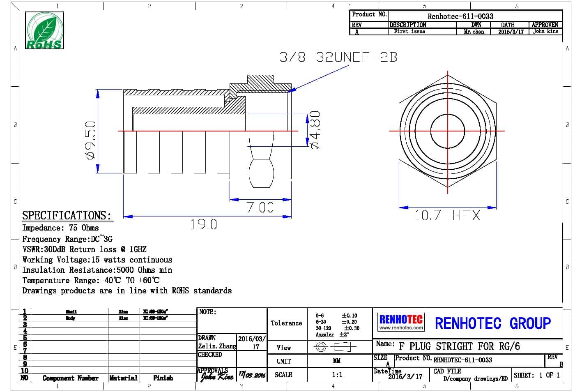
Task: Click the Impedance: 75 Ohms specification line
Action: pos(60,228)
